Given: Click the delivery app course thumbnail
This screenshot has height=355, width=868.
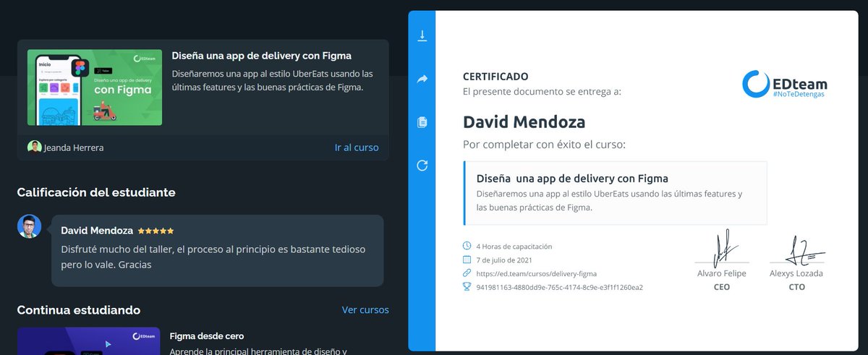Looking at the screenshot, I should [x=95, y=87].
